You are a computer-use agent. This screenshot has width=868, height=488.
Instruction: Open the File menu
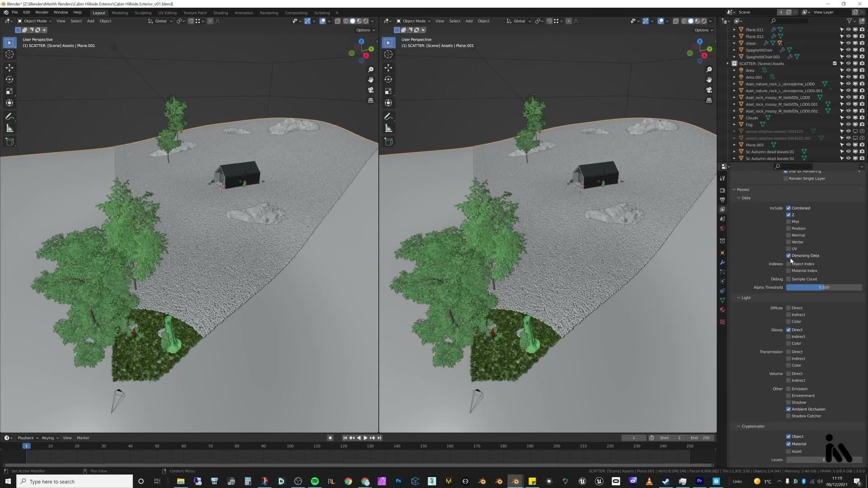click(15, 13)
